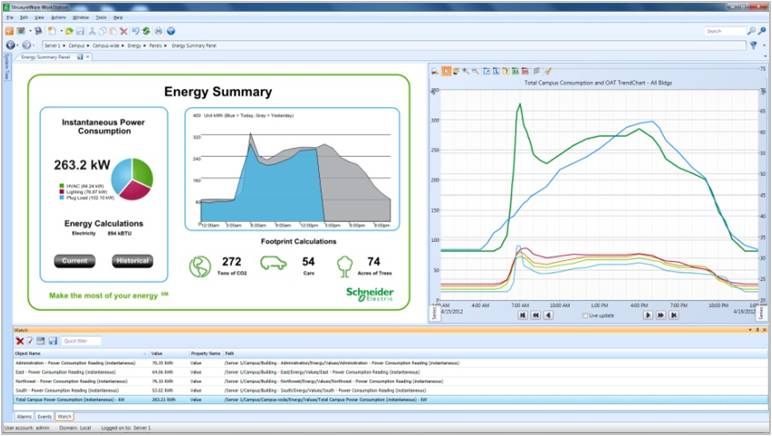Image resolution: width=772 pixels, height=436 pixels.
Task: Expand the arrow after Campus in address bar
Action: [x=88, y=45]
